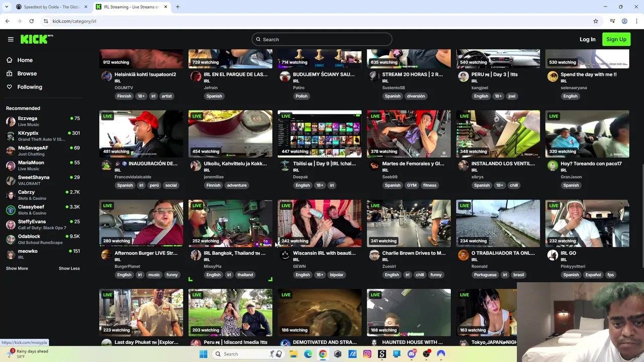Focus the Kick search field

(322, 39)
